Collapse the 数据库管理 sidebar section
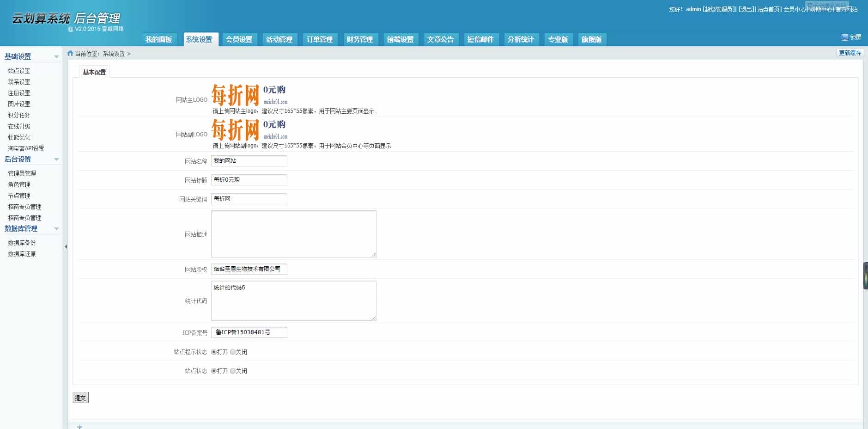The height and width of the screenshot is (429, 868). [x=56, y=229]
